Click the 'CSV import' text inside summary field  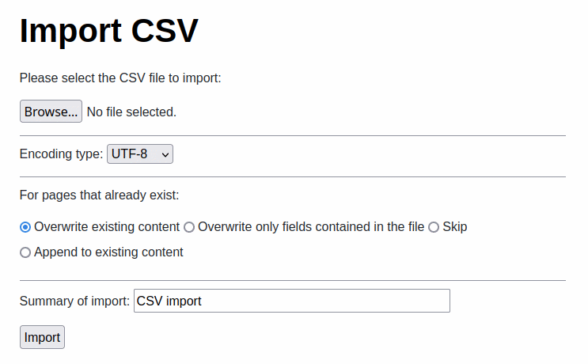coord(169,301)
